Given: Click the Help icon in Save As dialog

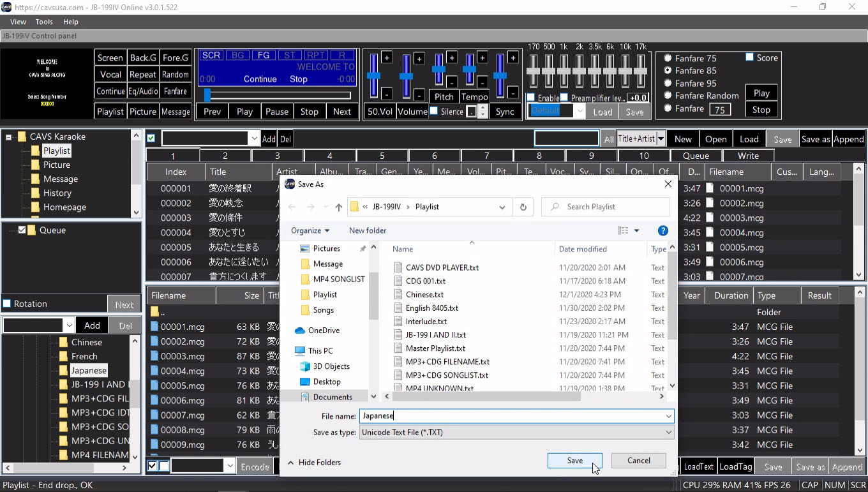Looking at the screenshot, I should coord(662,230).
